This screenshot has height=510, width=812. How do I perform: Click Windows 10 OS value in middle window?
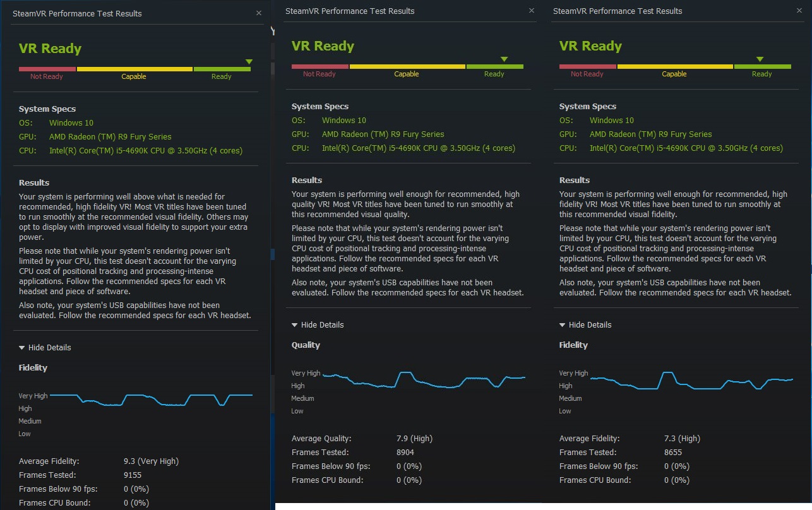click(x=344, y=121)
